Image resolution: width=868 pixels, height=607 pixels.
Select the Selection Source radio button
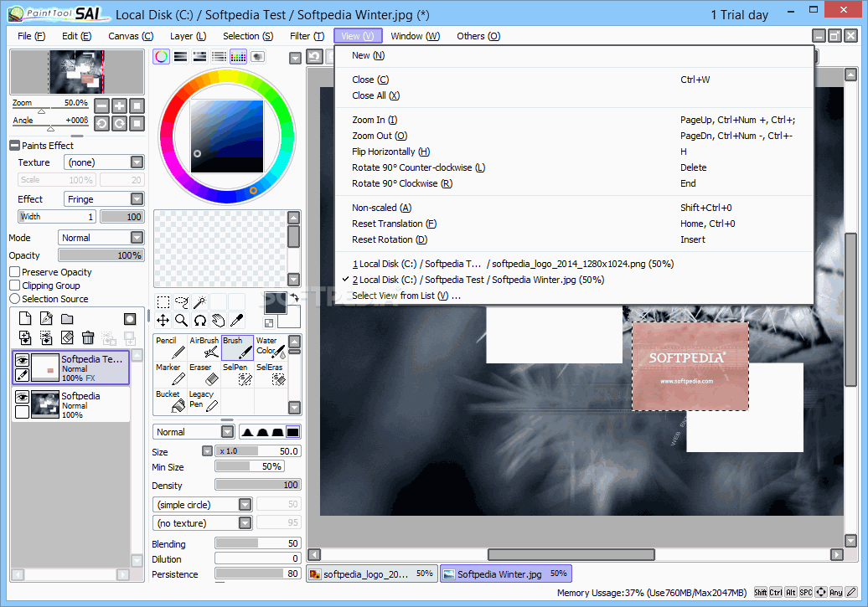click(x=15, y=298)
